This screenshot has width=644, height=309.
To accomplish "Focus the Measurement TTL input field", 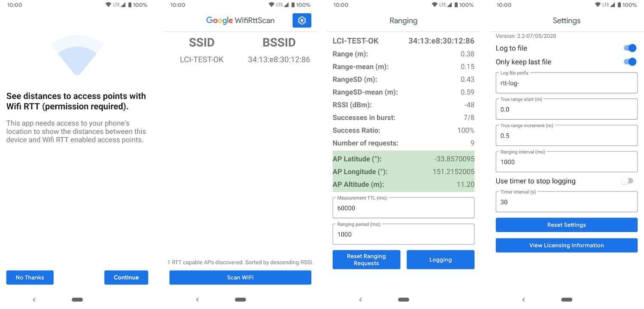I will coord(403,208).
